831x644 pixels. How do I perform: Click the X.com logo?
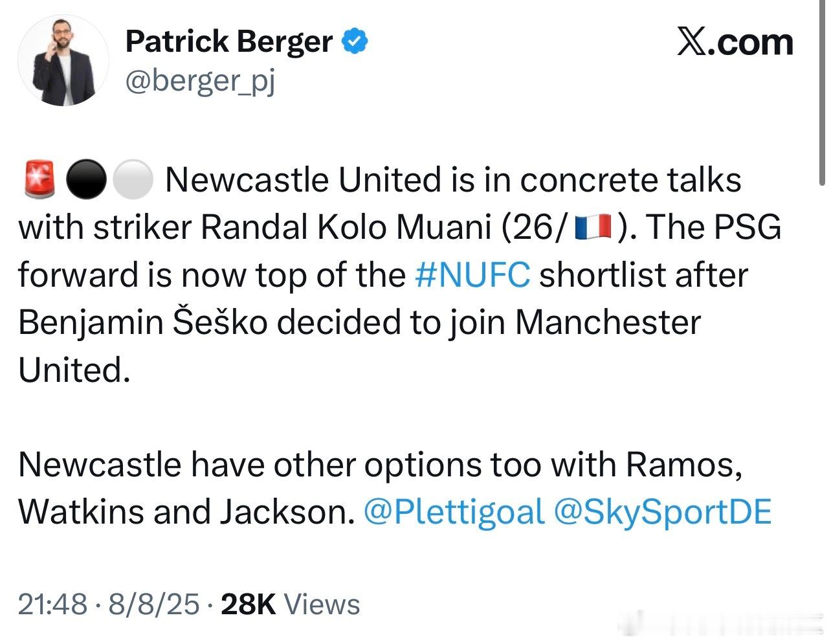tap(735, 42)
